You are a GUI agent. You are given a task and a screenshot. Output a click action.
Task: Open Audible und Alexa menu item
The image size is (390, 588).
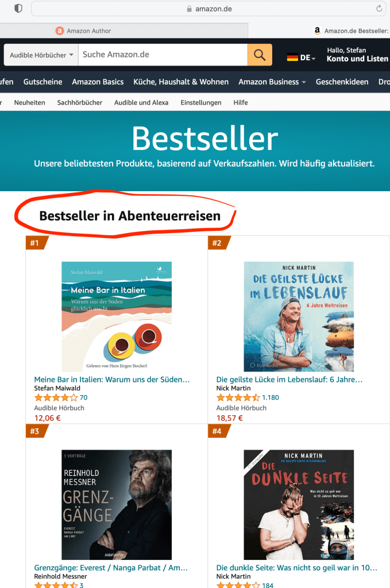pyautogui.click(x=141, y=102)
